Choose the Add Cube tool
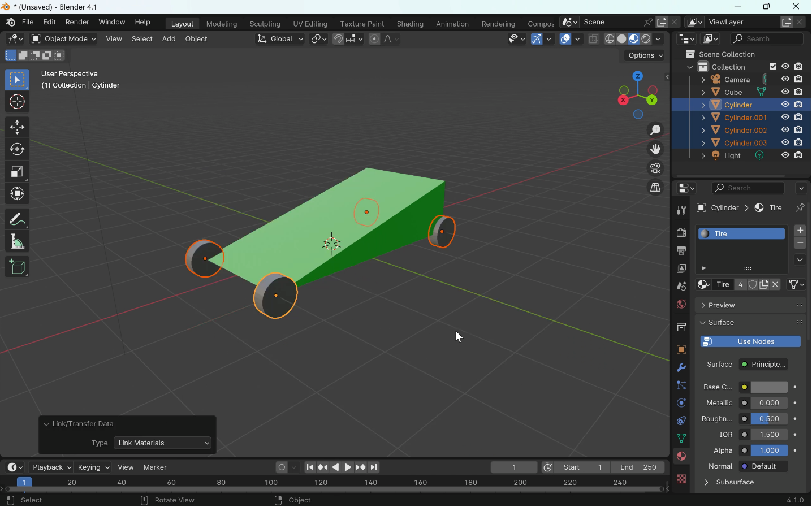Screen dimensions: 812x507 click(x=17, y=267)
